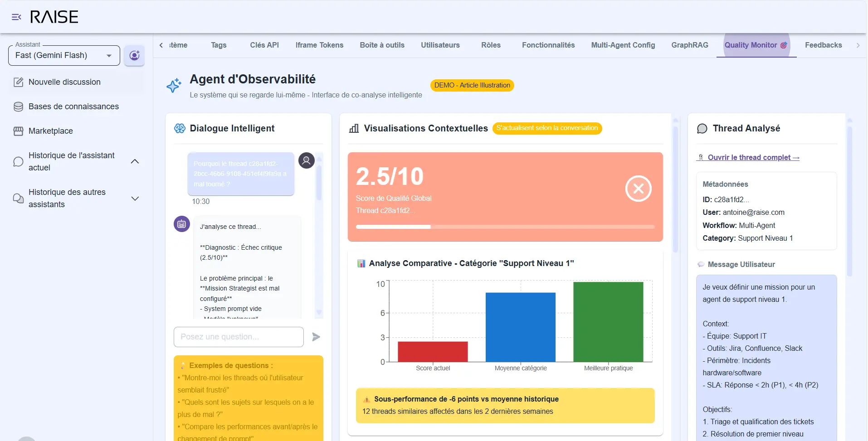
Task: Click the user avatar icon in the dialogue
Action: tap(306, 160)
